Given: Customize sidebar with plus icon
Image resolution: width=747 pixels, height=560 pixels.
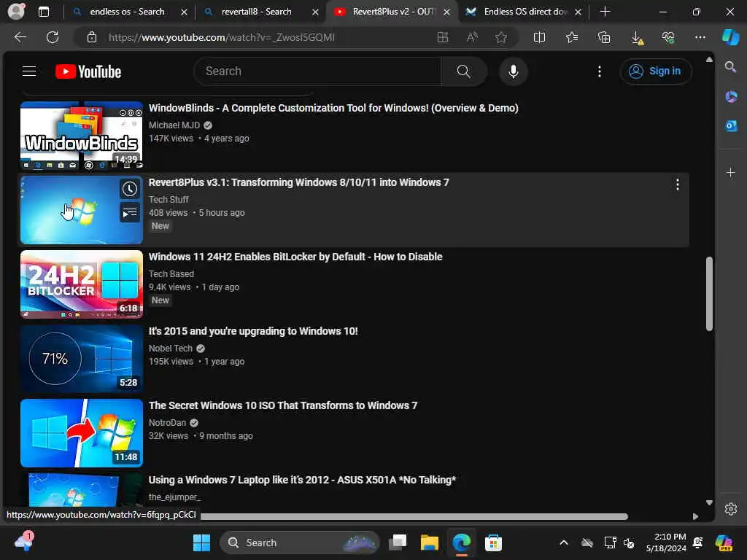Looking at the screenshot, I should click(731, 172).
